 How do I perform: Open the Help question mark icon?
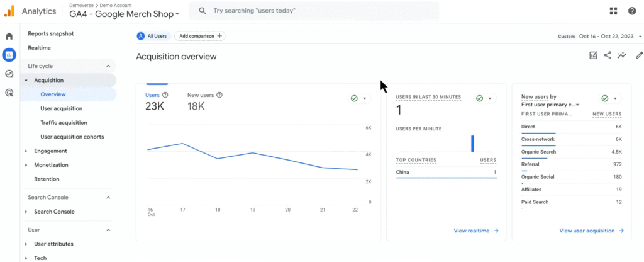click(632, 11)
